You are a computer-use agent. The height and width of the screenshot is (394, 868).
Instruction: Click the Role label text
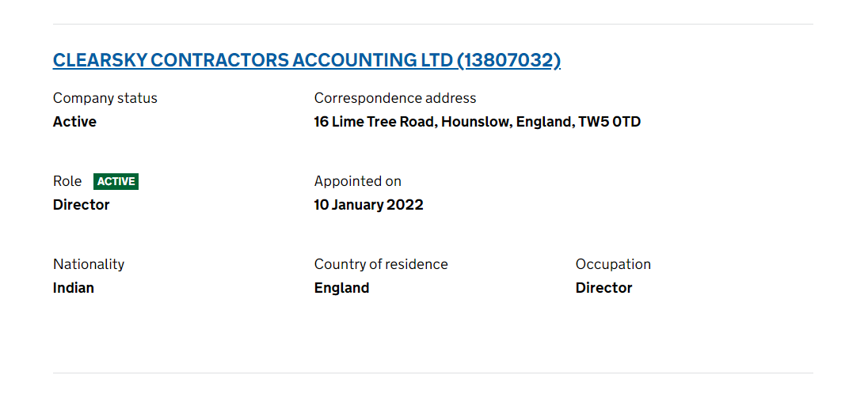[67, 181]
